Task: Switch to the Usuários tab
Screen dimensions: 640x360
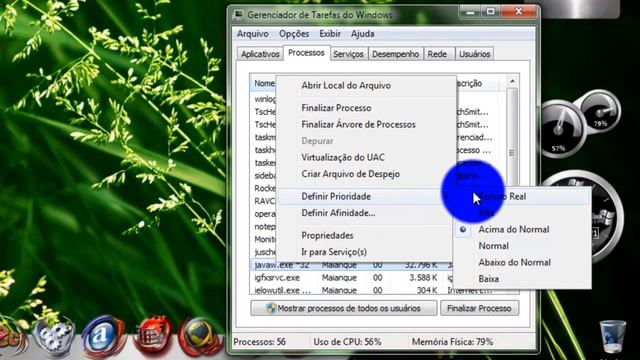Action: (x=475, y=54)
